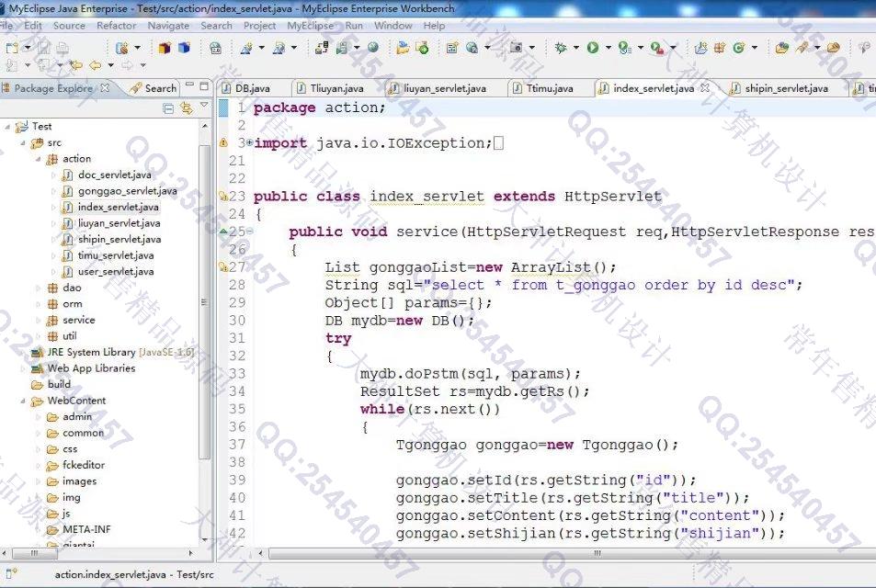Switch to the Search view tab
This screenshot has width=876, height=588.
(x=153, y=88)
